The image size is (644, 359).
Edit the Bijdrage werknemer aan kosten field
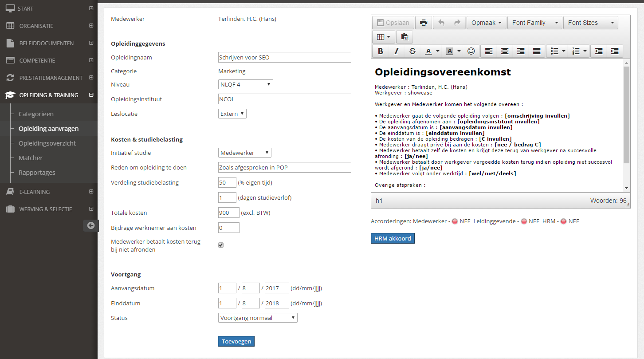(229, 228)
